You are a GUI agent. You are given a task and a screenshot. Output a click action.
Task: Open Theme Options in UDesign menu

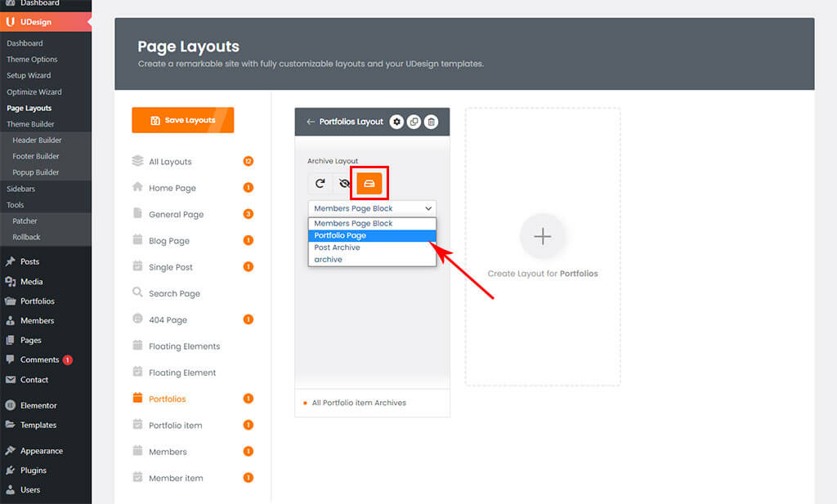click(x=32, y=60)
